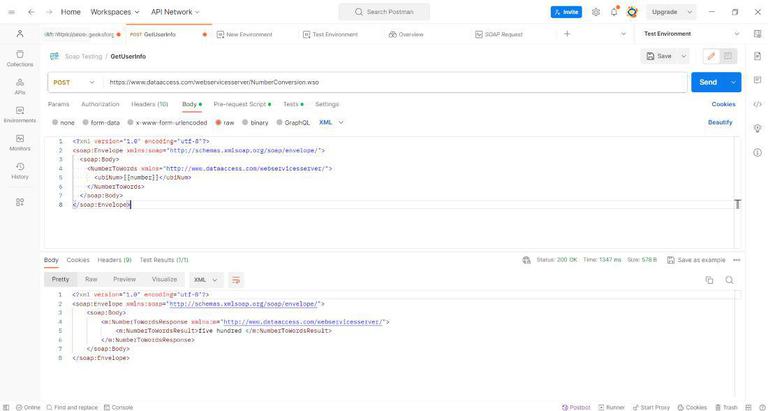
Task: Select the none body type
Action: (64, 122)
